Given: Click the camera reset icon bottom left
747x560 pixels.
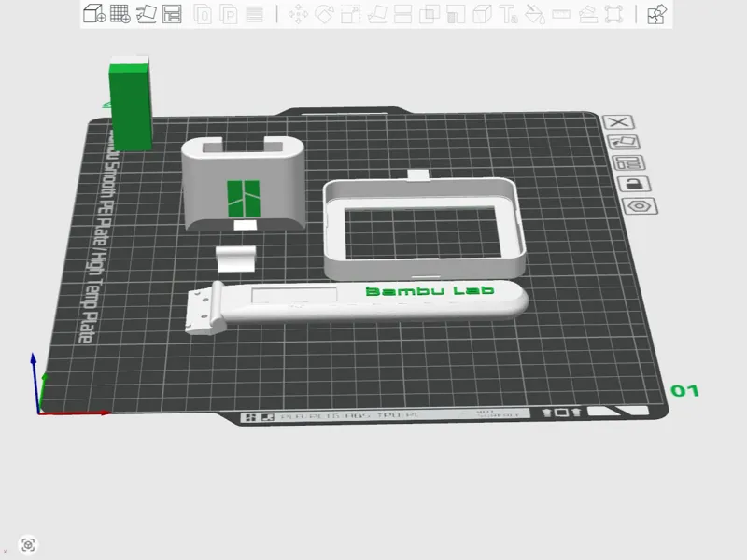Looking at the screenshot, I should (x=28, y=545).
